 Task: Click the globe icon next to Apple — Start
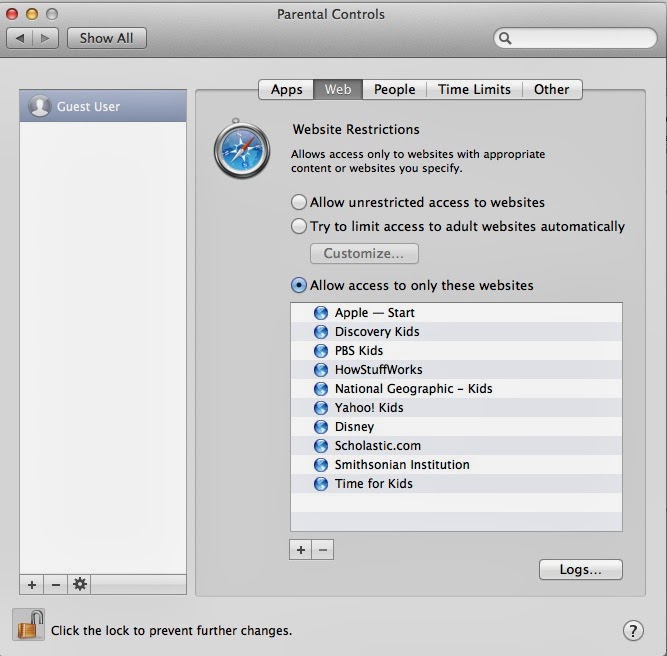(x=321, y=313)
